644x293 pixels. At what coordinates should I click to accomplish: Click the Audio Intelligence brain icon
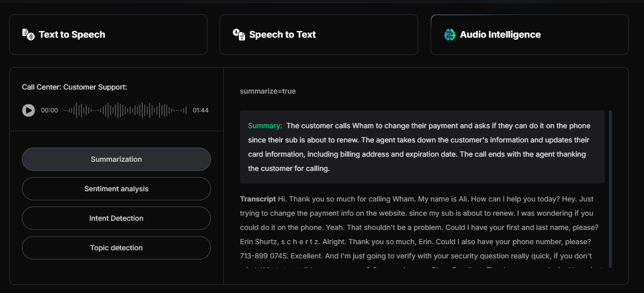coord(449,35)
